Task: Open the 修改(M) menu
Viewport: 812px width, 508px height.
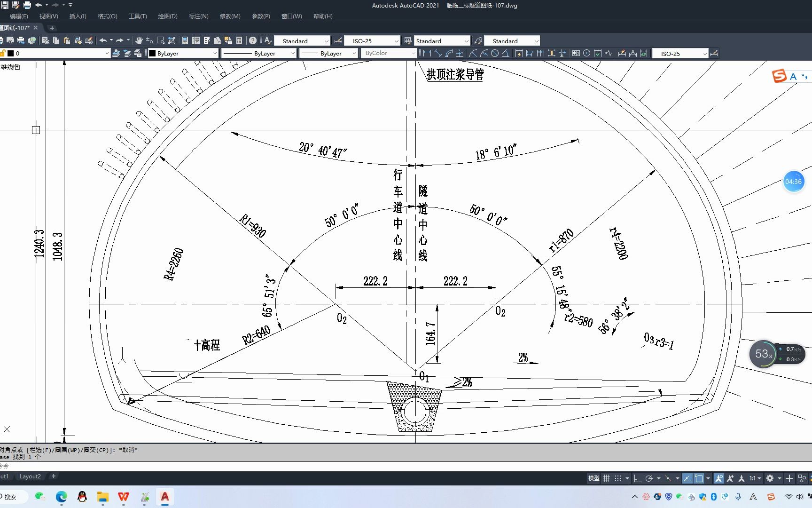Action: (x=230, y=16)
